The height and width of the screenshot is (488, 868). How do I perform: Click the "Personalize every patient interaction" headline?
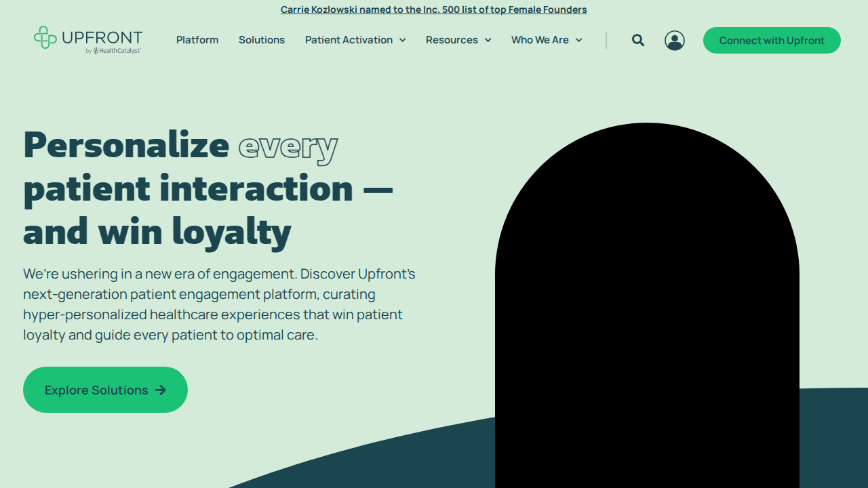click(208, 188)
